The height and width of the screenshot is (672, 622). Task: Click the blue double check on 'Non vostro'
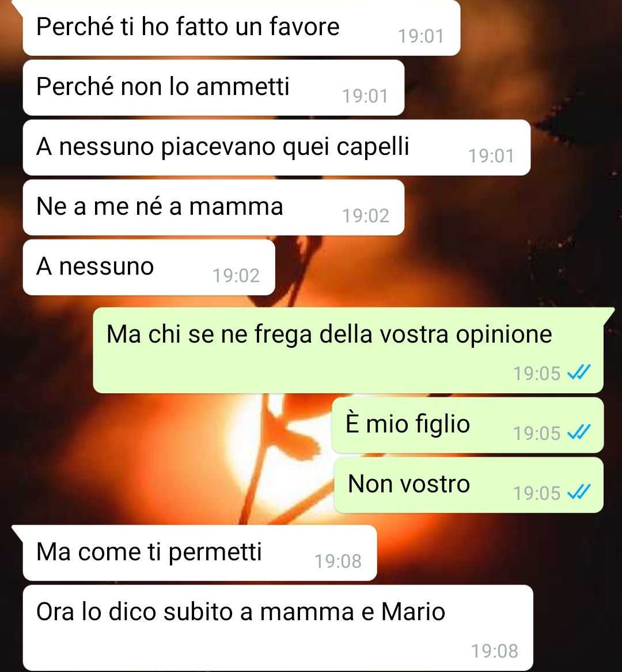579,492
